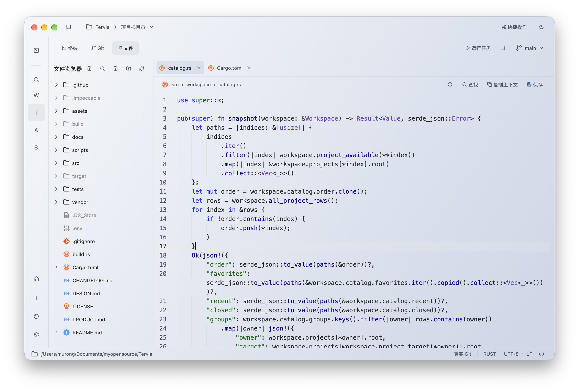Click the 查找 find button

[470, 85]
